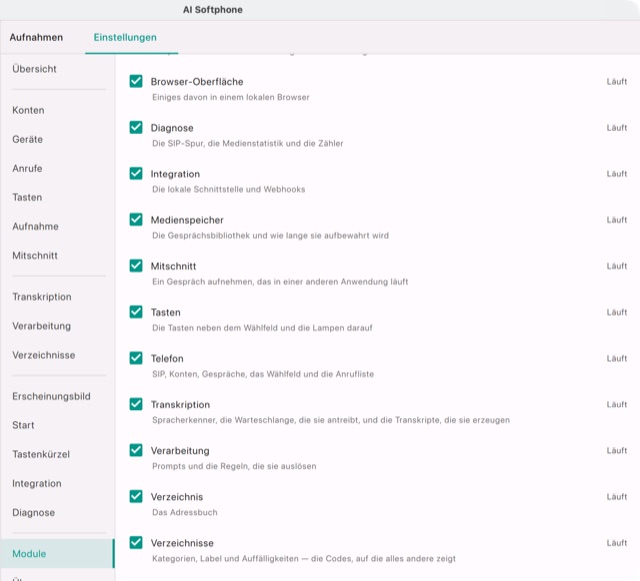
Task: Select Anrufe in the sidebar
Action: pyautogui.click(x=27, y=168)
